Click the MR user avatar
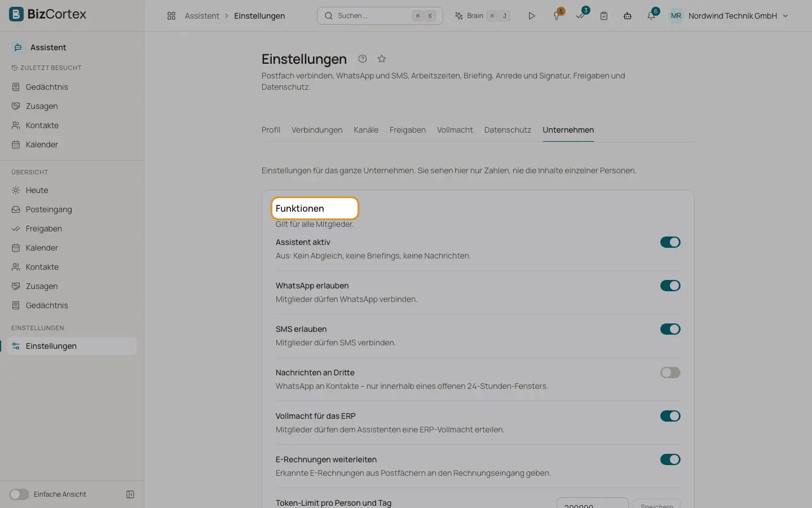The width and height of the screenshot is (812, 508). point(676,16)
